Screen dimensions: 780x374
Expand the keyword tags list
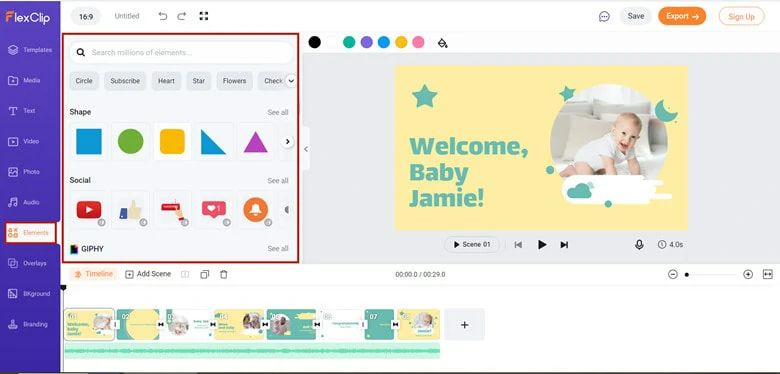pyautogui.click(x=291, y=81)
